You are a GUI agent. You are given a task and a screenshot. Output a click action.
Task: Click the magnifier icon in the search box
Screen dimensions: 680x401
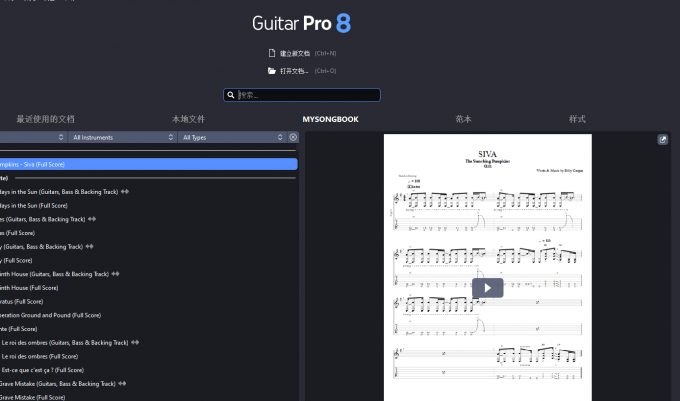(x=231, y=95)
